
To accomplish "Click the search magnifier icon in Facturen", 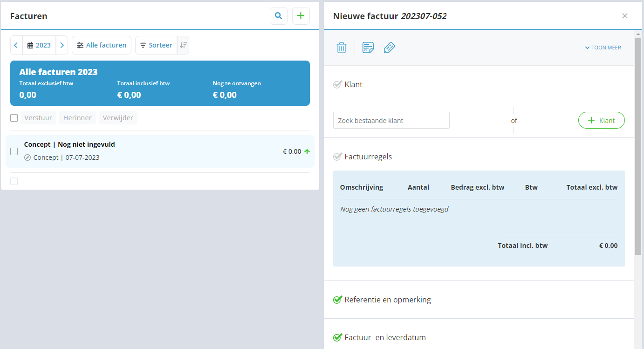I will coord(278,16).
